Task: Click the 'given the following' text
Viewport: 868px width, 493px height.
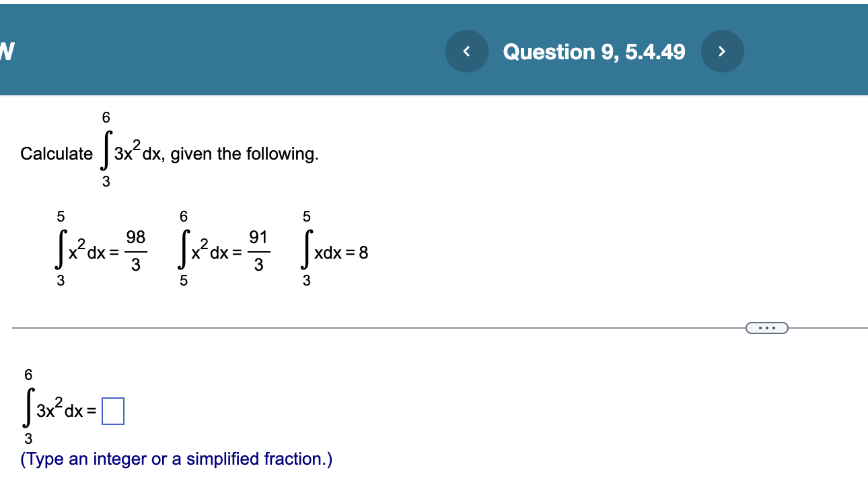Action: 244,154
